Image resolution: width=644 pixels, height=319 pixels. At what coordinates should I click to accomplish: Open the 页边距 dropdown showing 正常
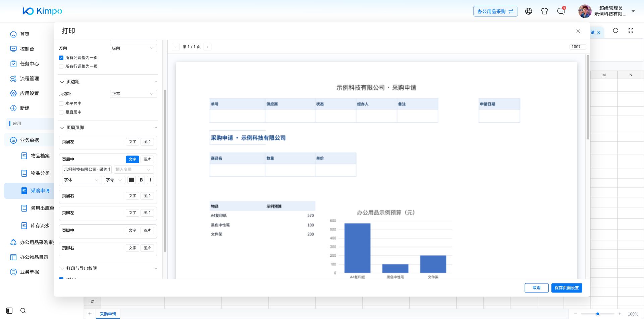coord(133,94)
